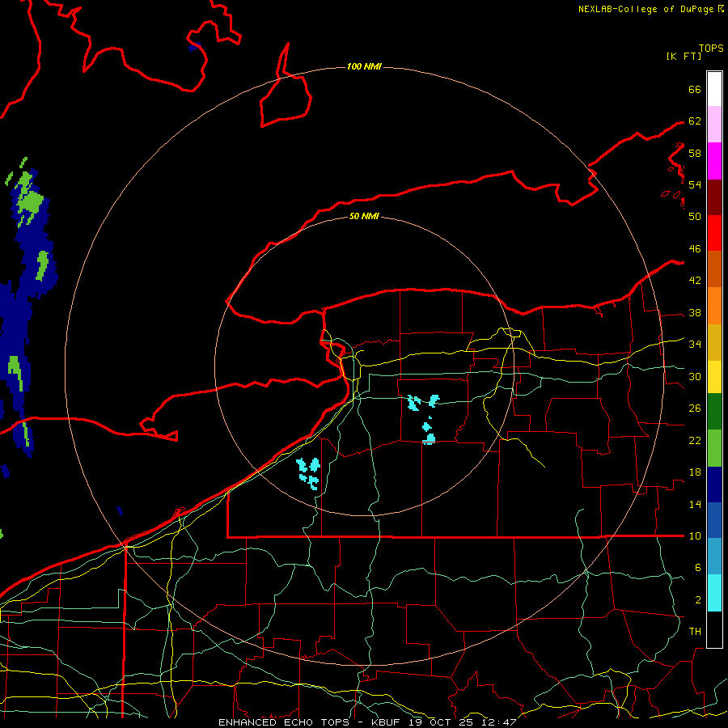728x728 pixels.
Task: Click the gold legend swatch beside 34
Action: click(714, 342)
